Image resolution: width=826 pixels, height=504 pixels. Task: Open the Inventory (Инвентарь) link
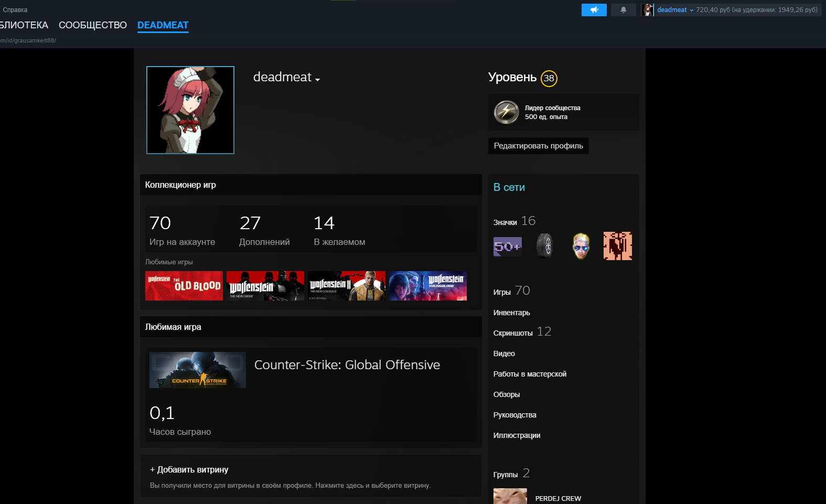pyautogui.click(x=512, y=313)
